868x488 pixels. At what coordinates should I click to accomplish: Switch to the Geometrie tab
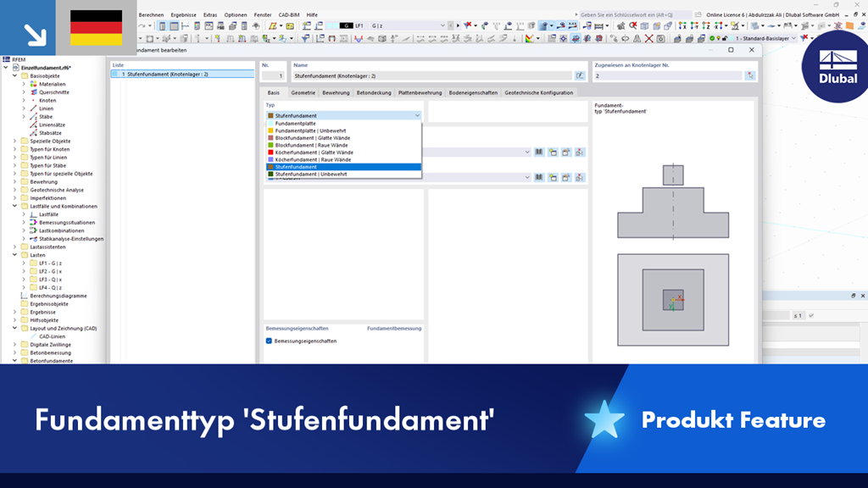(303, 92)
